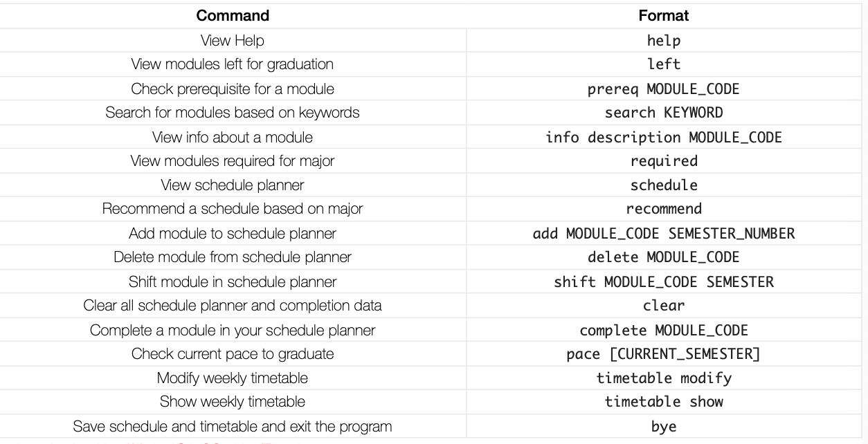Click the 'schedule' format text
This screenshot has width=868, height=444.
coord(664,185)
